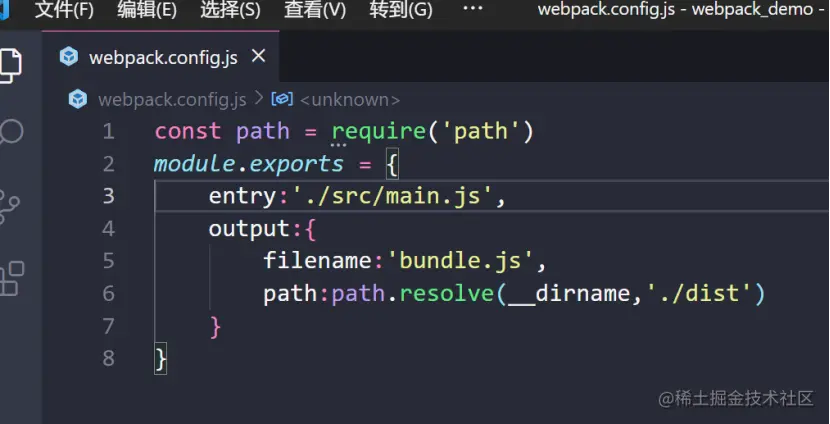
Task: Open the 转到(G) menu
Action: (x=401, y=10)
